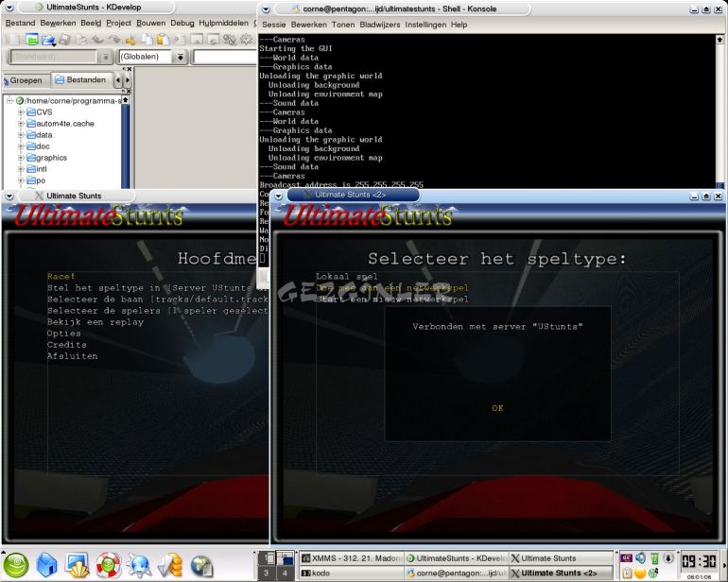728x582 pixels.
Task: Open the Instellingen menu in Konsole
Action: [x=425, y=25]
